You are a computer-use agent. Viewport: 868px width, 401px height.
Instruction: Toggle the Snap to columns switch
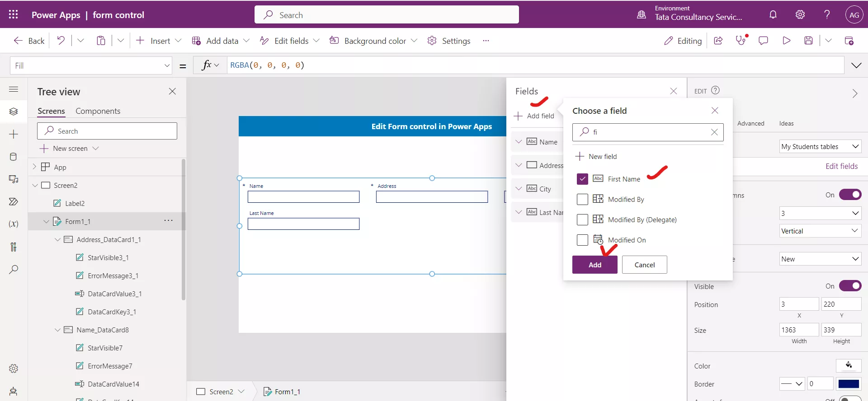click(x=850, y=195)
